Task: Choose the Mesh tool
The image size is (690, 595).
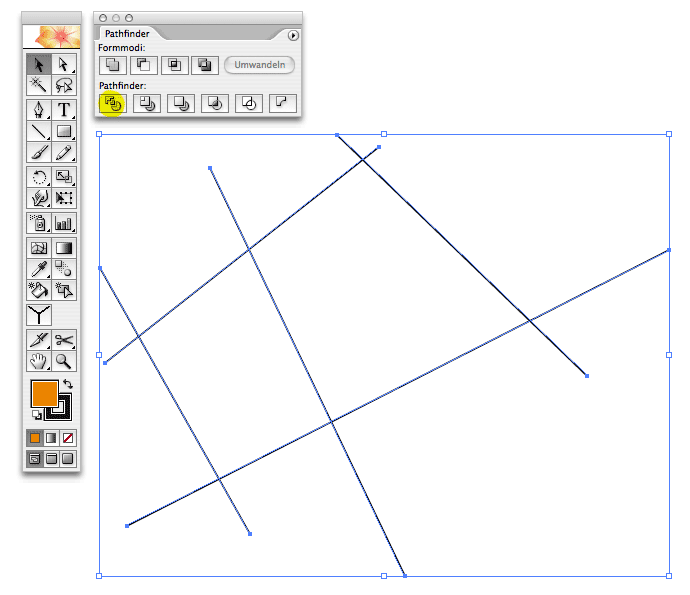Action: pyautogui.click(x=39, y=248)
